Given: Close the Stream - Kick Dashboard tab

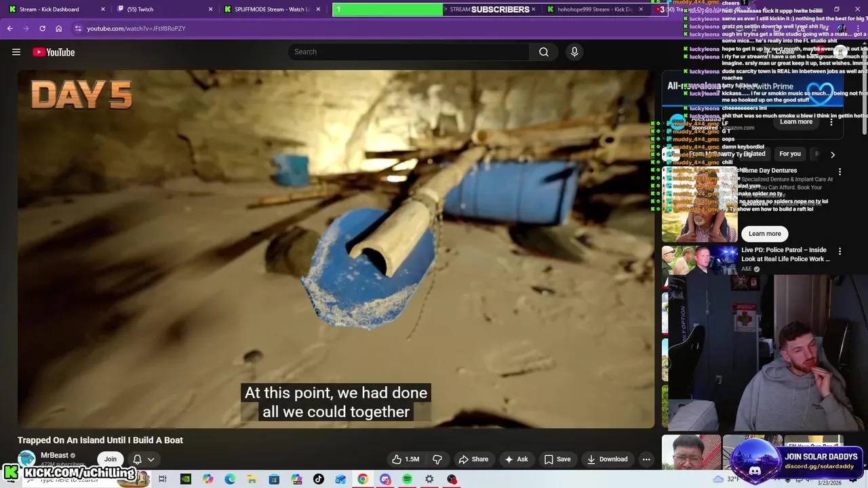Looking at the screenshot, I should tap(103, 9).
